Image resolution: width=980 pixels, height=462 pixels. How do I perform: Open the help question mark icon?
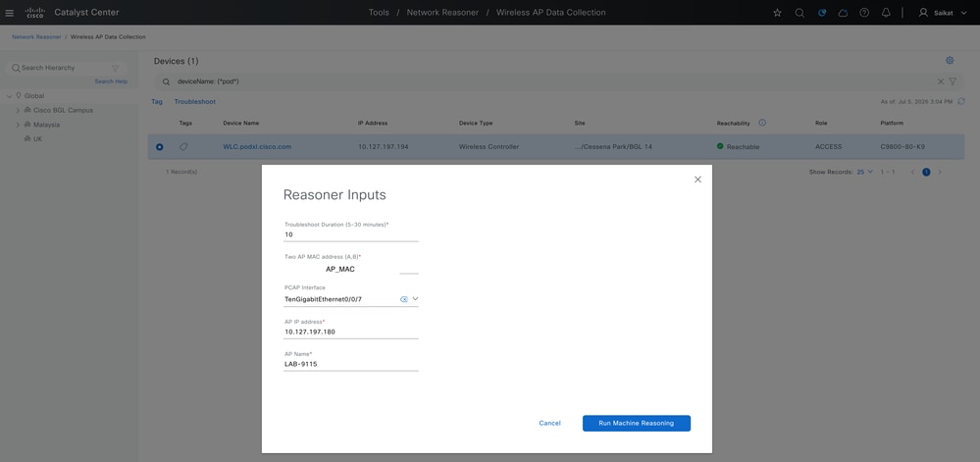pyautogui.click(x=864, y=13)
